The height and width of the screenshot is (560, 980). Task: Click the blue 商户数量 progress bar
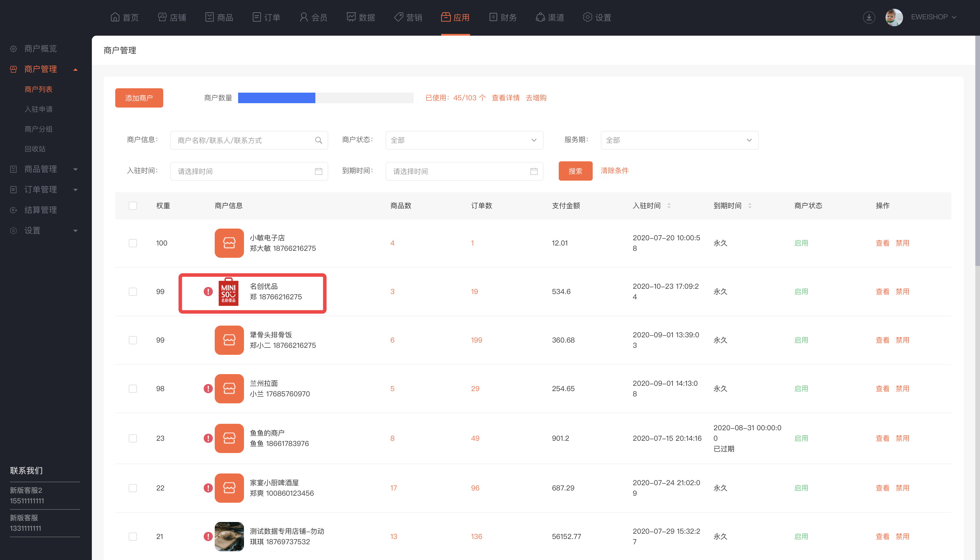click(276, 98)
